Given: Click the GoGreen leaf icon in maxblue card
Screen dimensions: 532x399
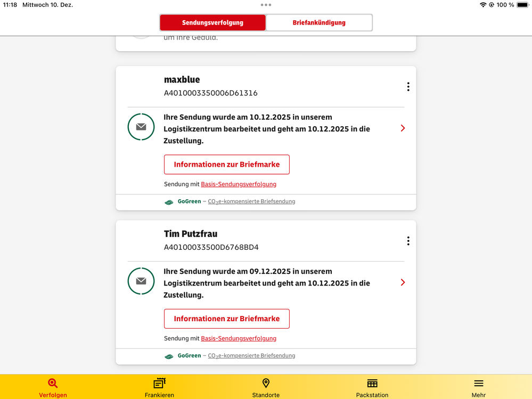Looking at the screenshot, I should tap(169, 202).
